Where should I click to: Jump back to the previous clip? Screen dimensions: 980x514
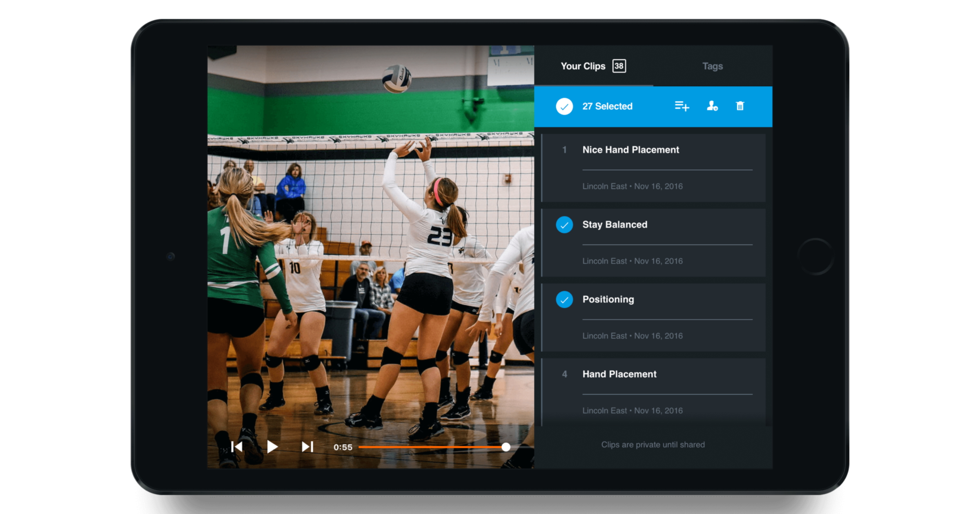(237, 447)
